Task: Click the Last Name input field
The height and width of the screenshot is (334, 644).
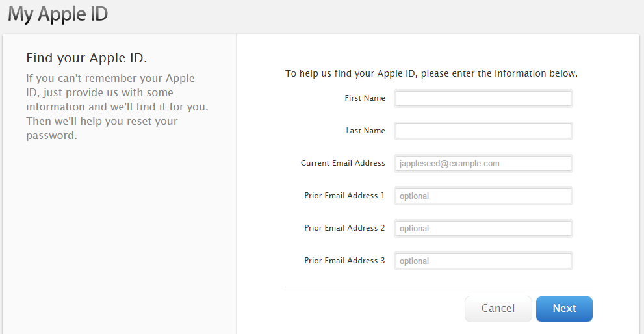Action: (x=483, y=131)
